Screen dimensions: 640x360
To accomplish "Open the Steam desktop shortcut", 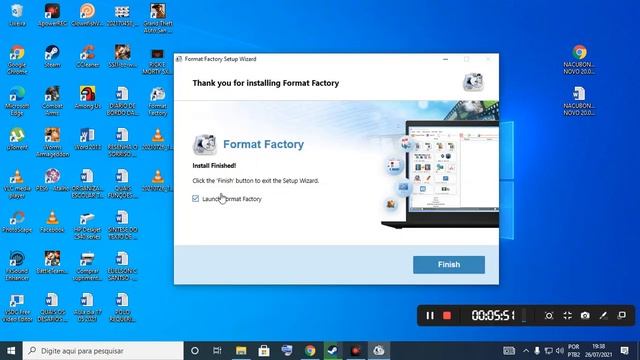I will point(52,57).
